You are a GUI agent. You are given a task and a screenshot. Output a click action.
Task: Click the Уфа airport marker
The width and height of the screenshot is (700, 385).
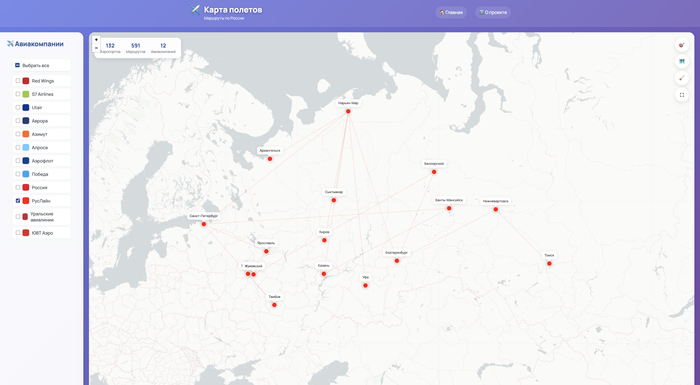click(365, 285)
